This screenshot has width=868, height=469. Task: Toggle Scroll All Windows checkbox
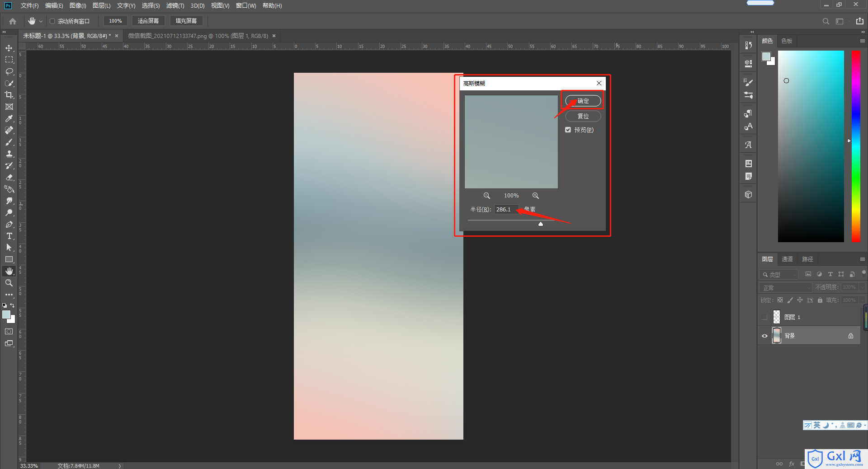[x=52, y=21]
